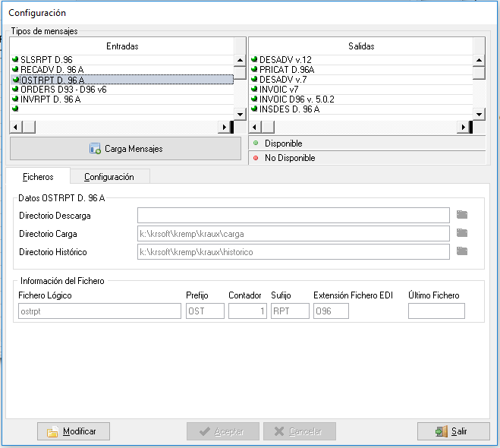500x448 pixels.
Task: Click the Salir button
Action: pyautogui.click(x=454, y=431)
